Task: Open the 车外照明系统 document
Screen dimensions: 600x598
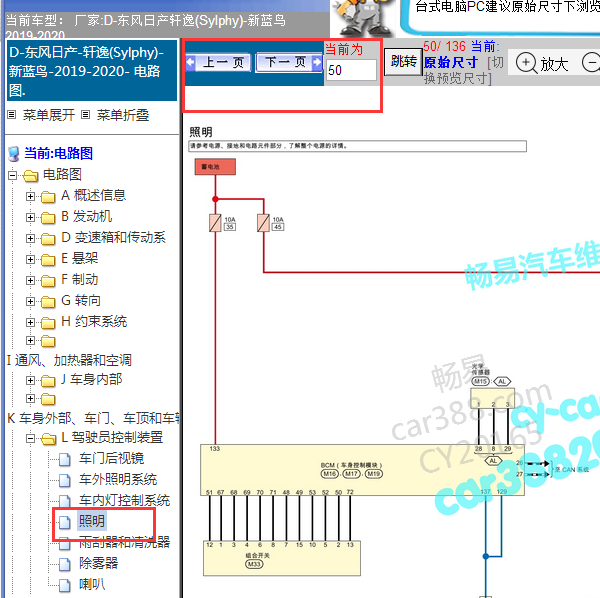Action: point(118,479)
